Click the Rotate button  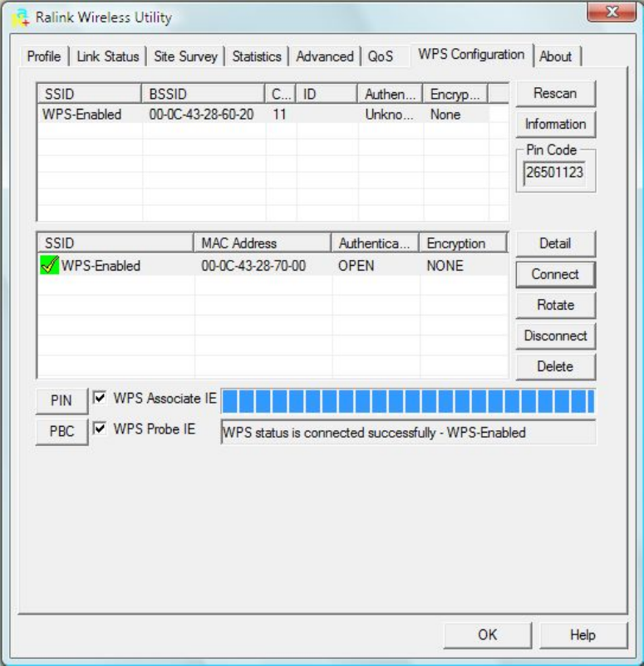[555, 305]
